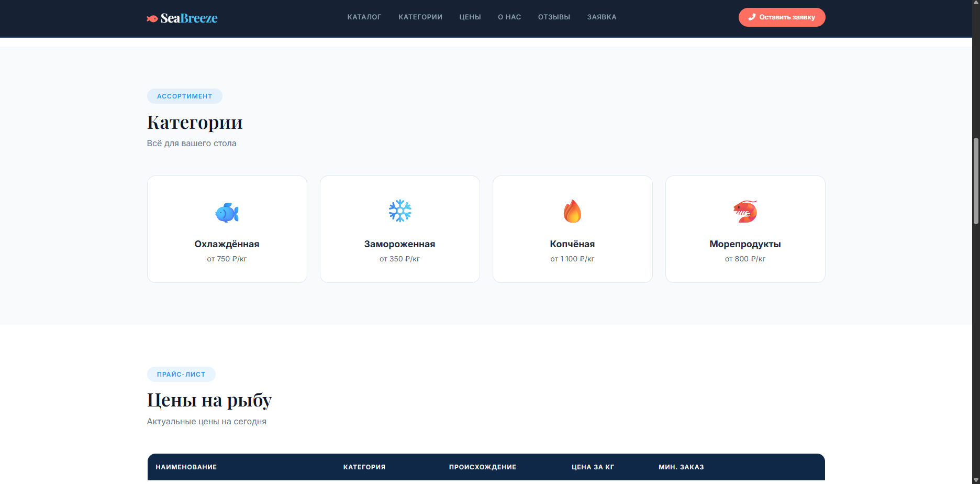980x484 pixels.
Task: Click the price text от 1 100 ₽/кг
Action: click(572, 259)
